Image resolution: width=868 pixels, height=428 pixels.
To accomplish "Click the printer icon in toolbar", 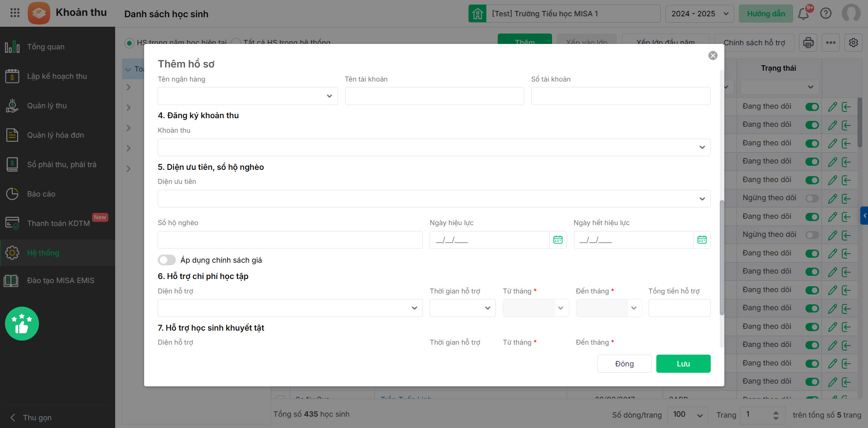I will coord(808,43).
